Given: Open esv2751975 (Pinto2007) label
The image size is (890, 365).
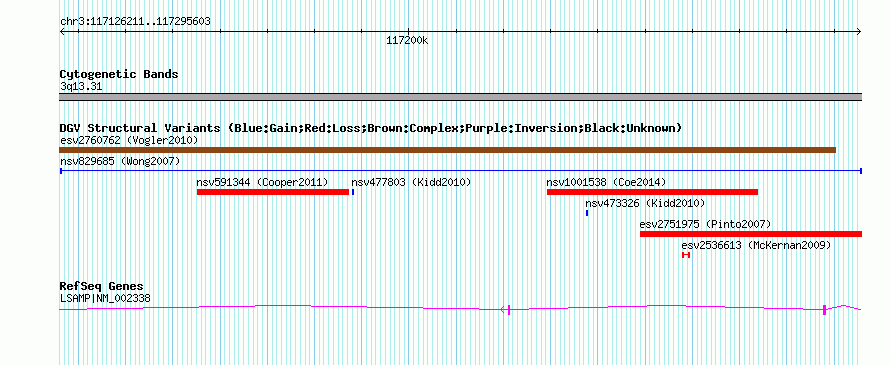Looking at the screenshot, I should 706,224.
